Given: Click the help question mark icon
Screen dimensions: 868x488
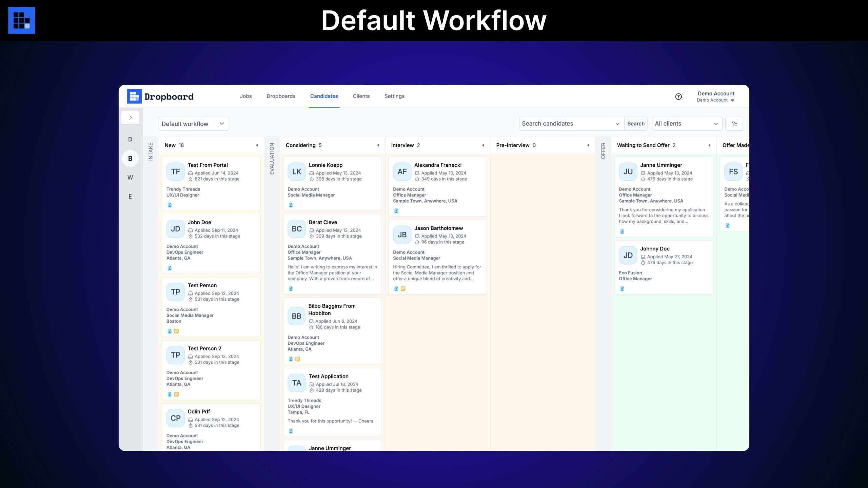Looking at the screenshot, I should [678, 97].
